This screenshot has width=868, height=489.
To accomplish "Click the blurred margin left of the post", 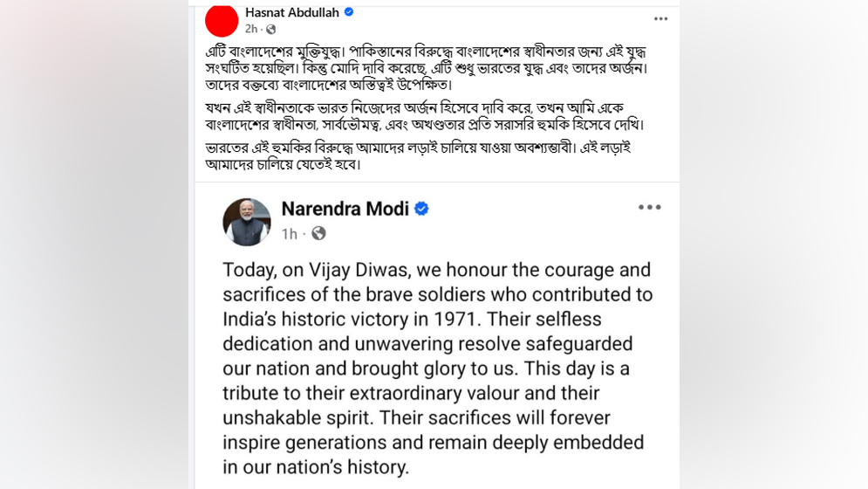I will click(x=94, y=244).
